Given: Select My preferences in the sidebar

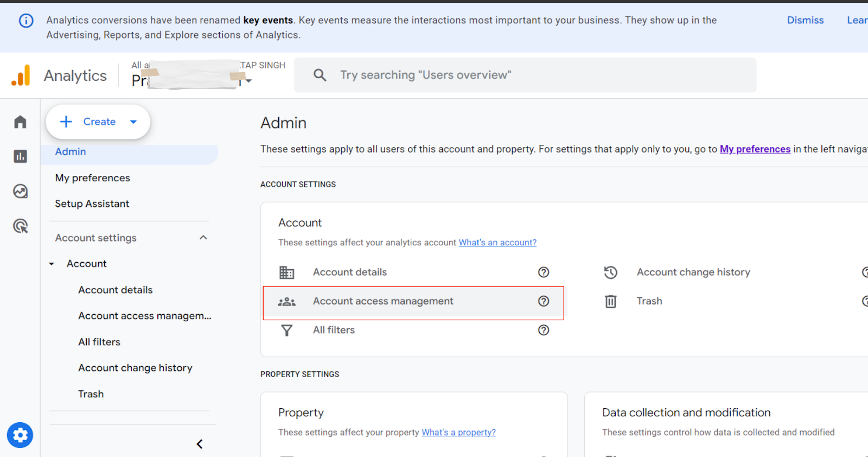Looking at the screenshot, I should click(92, 178).
